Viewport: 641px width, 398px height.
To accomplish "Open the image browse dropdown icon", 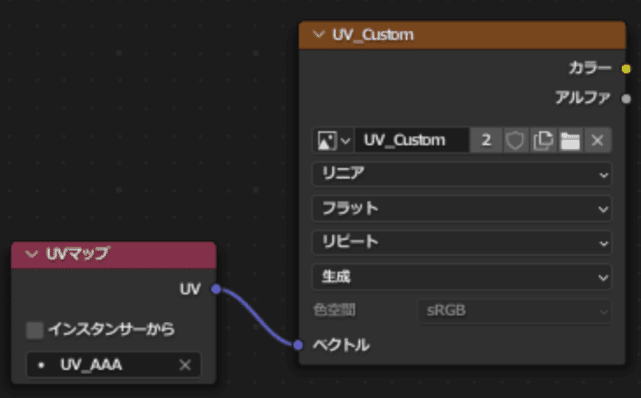I will click(x=333, y=141).
